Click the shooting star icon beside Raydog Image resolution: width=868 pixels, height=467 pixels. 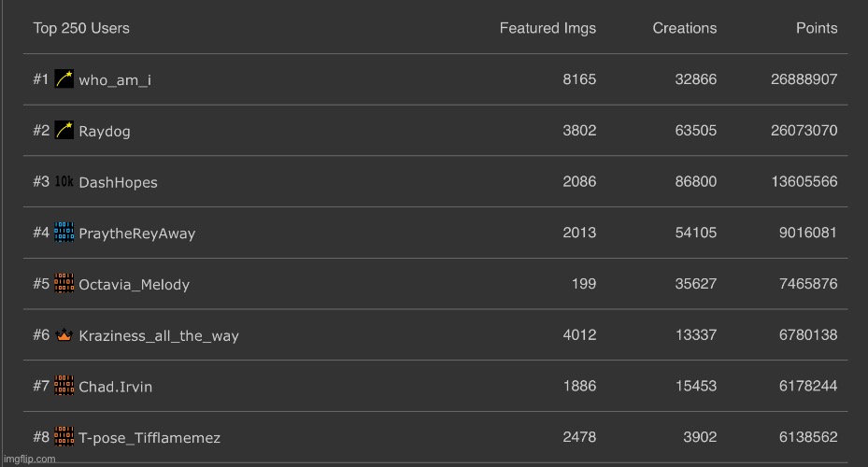click(x=64, y=130)
